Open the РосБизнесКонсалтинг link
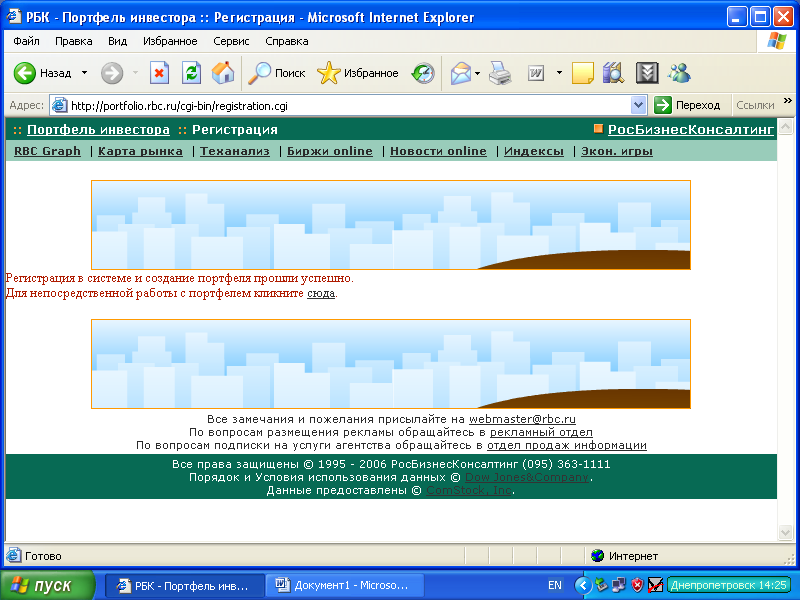 691,130
